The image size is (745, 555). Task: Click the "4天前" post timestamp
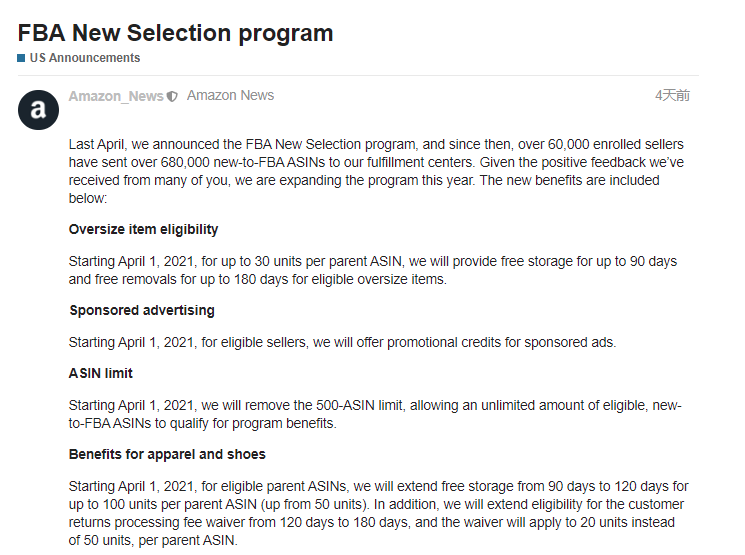point(672,96)
